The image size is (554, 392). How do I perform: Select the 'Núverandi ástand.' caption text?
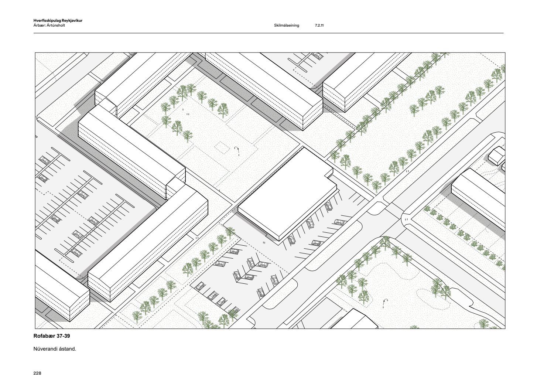(x=55, y=348)
